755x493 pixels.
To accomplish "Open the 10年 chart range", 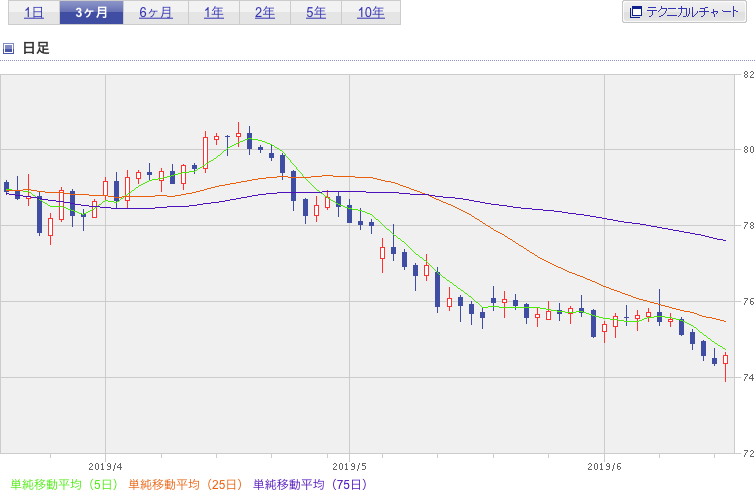I will 371,12.
